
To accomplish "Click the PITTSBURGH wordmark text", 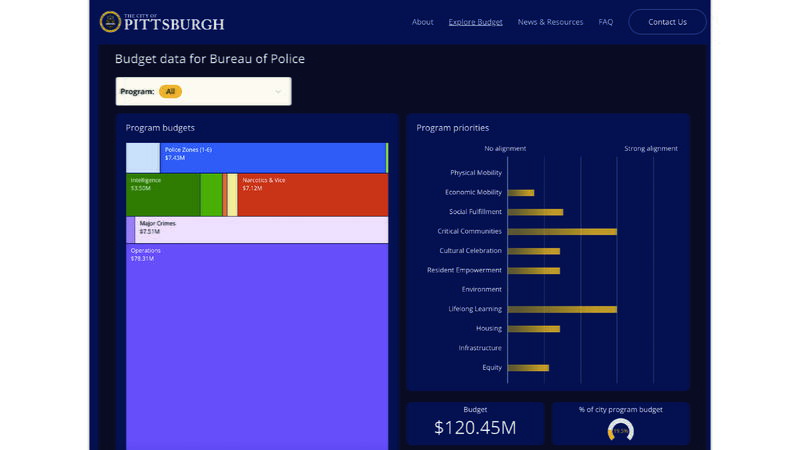I will pos(174,24).
